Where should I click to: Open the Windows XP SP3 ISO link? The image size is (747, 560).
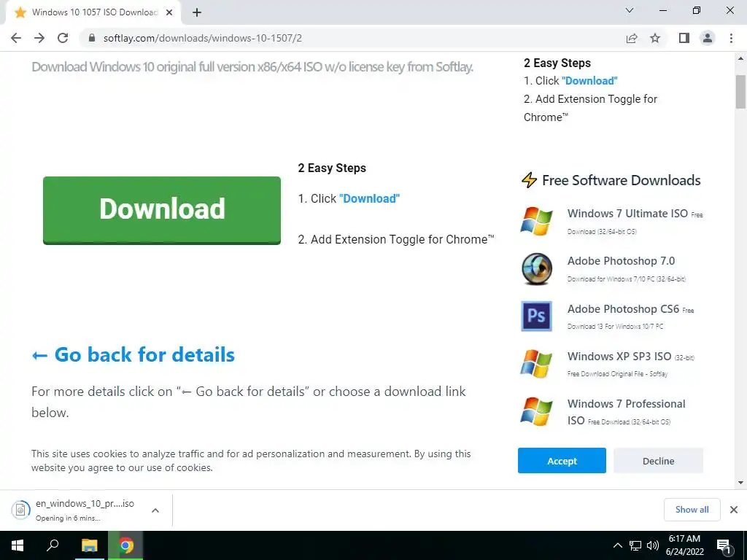619,356
